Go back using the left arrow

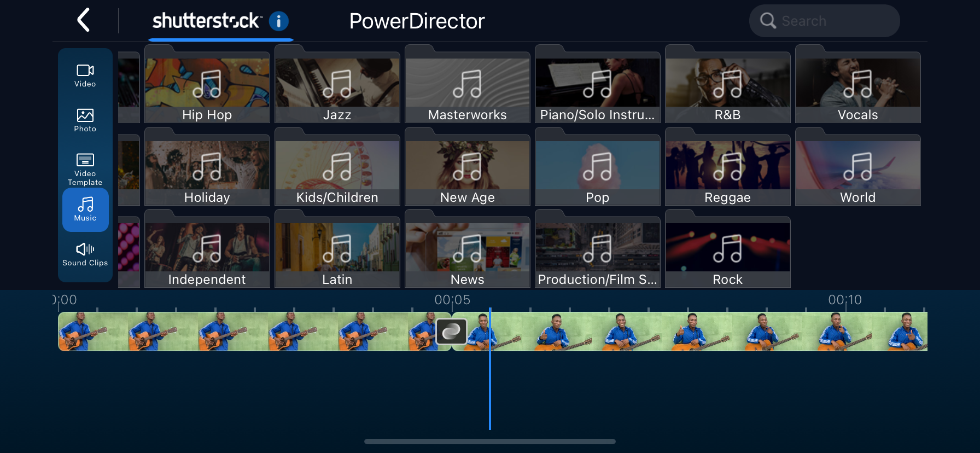(x=83, y=20)
